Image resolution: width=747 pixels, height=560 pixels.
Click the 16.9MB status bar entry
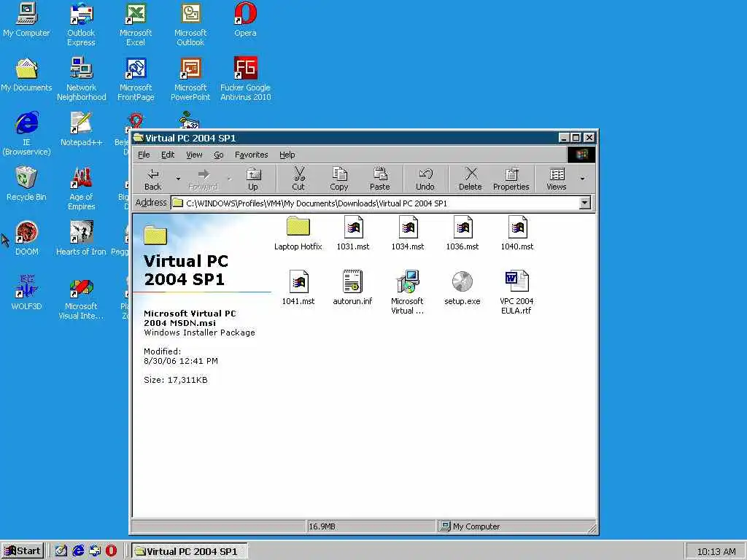pyautogui.click(x=371, y=526)
